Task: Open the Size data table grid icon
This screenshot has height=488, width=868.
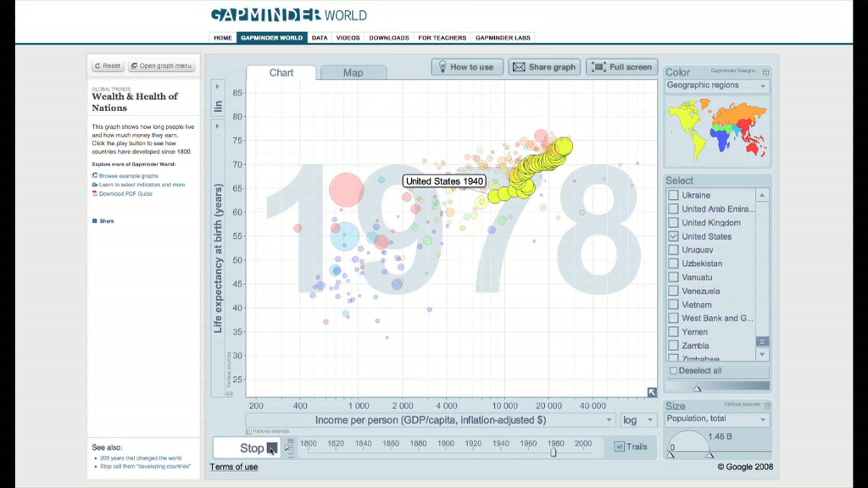Action: [x=767, y=406]
